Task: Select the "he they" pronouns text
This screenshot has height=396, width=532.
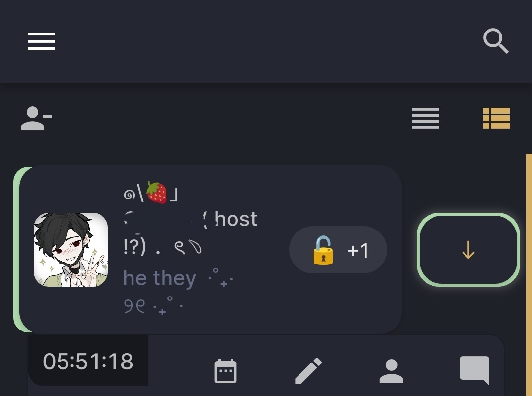Action: point(160,278)
